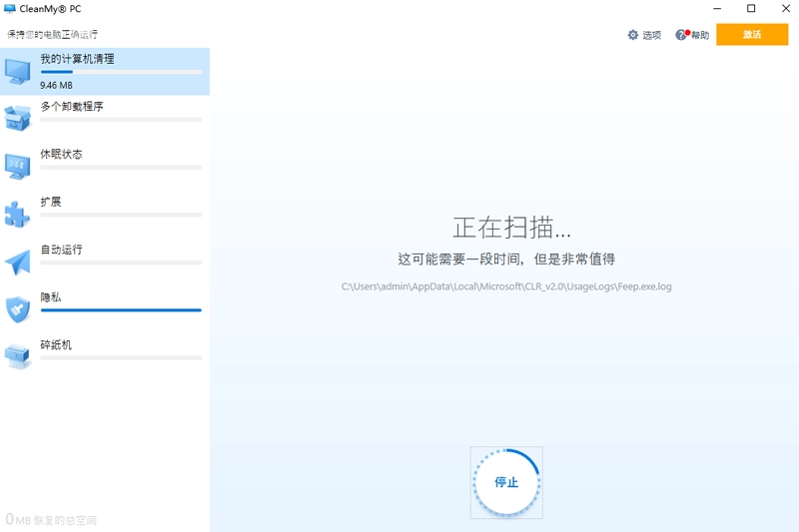Click the 隐私 full progress bar

pos(121,310)
